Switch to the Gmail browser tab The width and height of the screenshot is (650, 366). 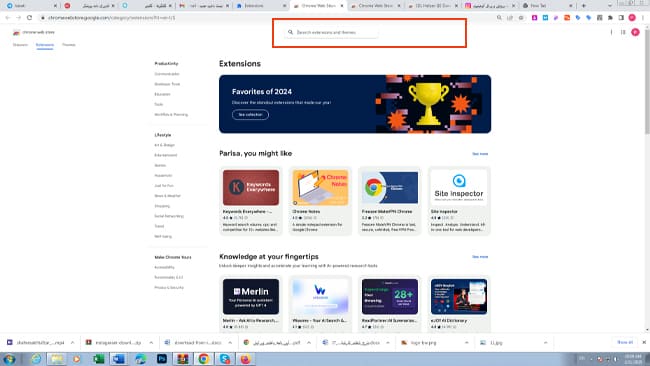click(x=204, y=6)
